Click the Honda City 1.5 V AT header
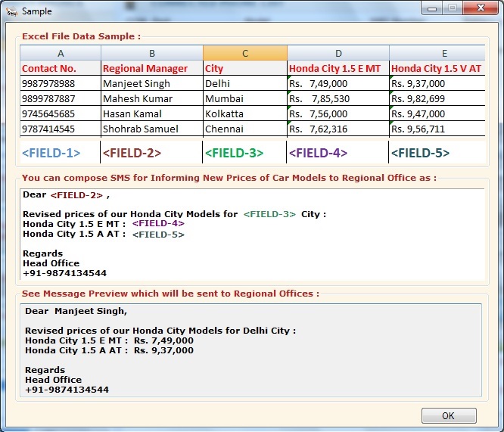The image size is (504, 432). [437, 68]
